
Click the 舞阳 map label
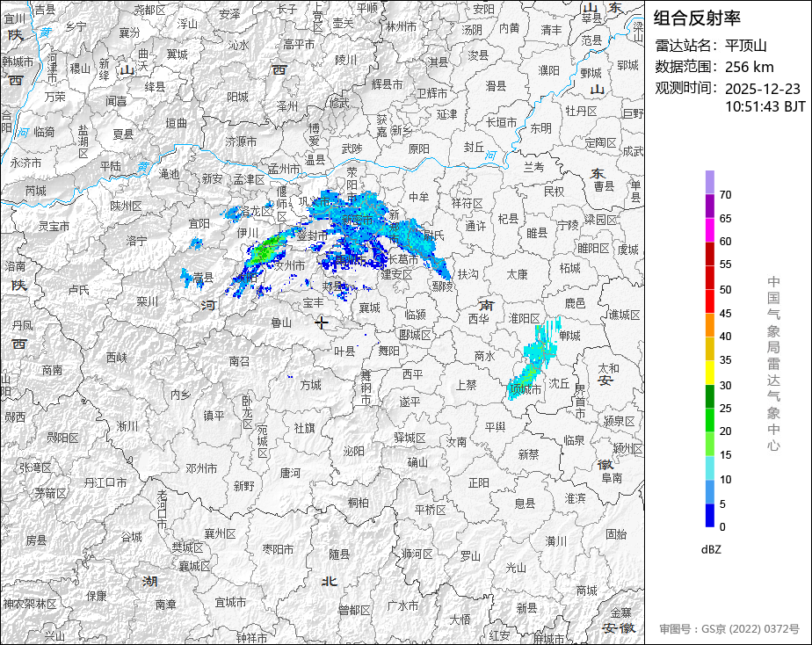pyautogui.click(x=388, y=351)
